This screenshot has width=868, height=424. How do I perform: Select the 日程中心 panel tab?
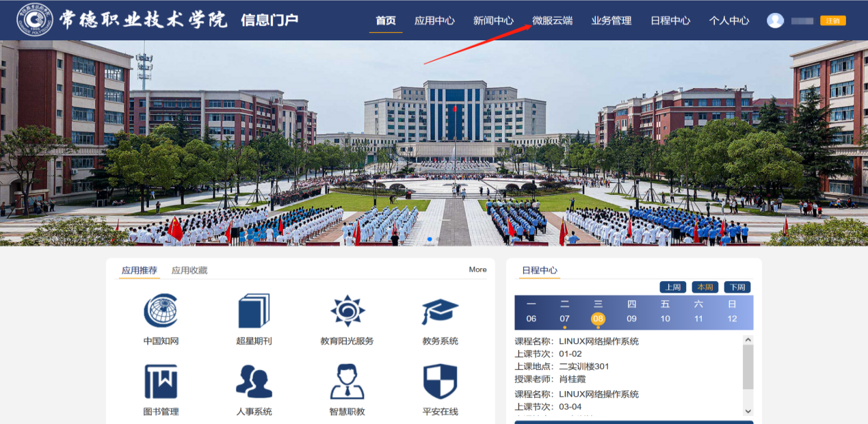(x=540, y=270)
